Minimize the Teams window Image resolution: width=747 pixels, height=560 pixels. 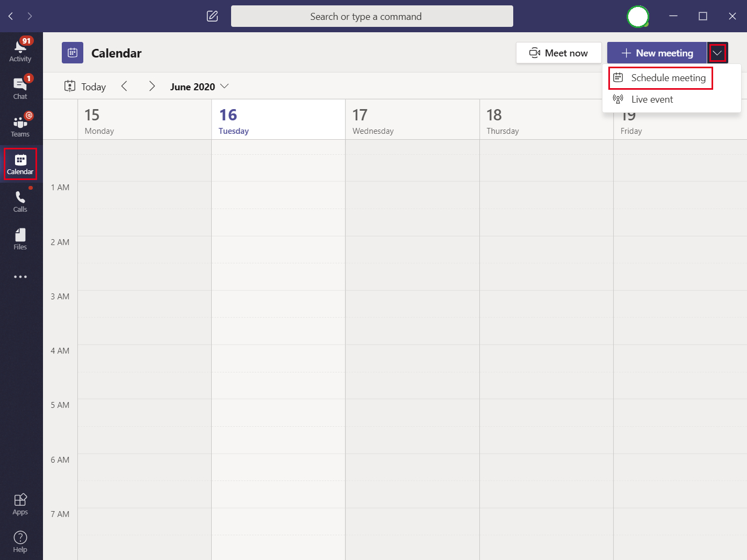coord(673,16)
